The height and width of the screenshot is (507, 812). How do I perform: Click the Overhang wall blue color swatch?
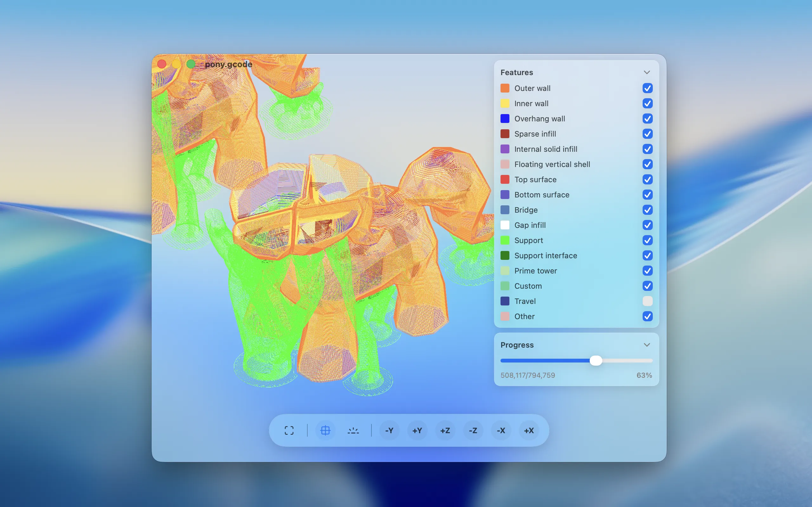[505, 119]
